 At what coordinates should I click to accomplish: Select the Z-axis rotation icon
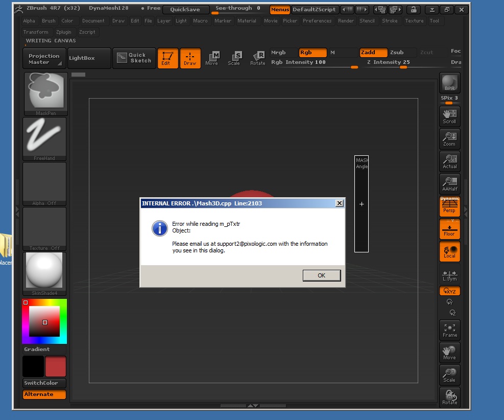click(452, 313)
